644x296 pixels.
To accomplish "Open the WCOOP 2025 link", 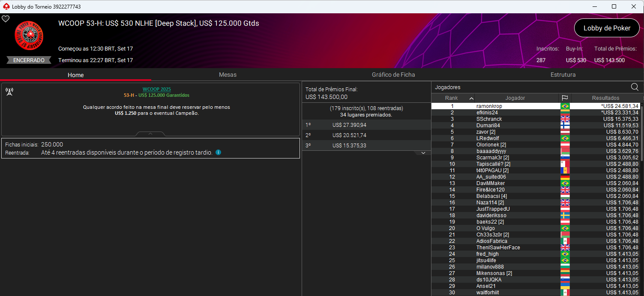I will (157, 89).
